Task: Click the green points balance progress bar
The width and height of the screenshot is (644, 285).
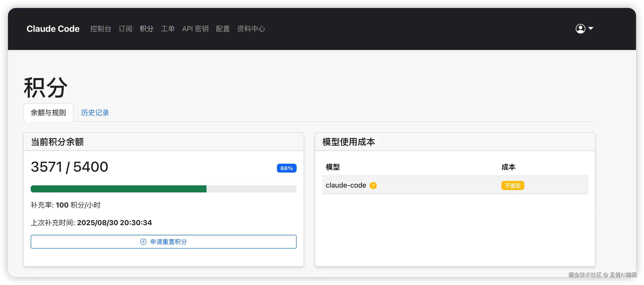Action: 119,189
